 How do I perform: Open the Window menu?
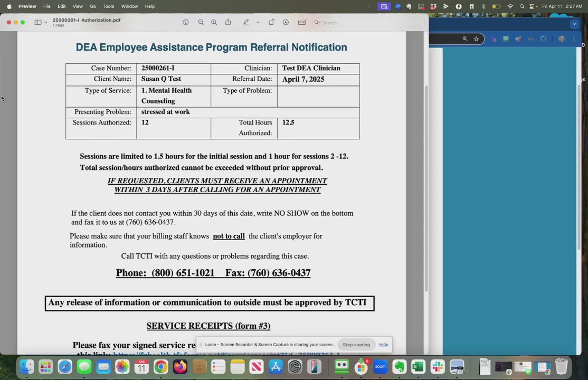pyautogui.click(x=129, y=6)
